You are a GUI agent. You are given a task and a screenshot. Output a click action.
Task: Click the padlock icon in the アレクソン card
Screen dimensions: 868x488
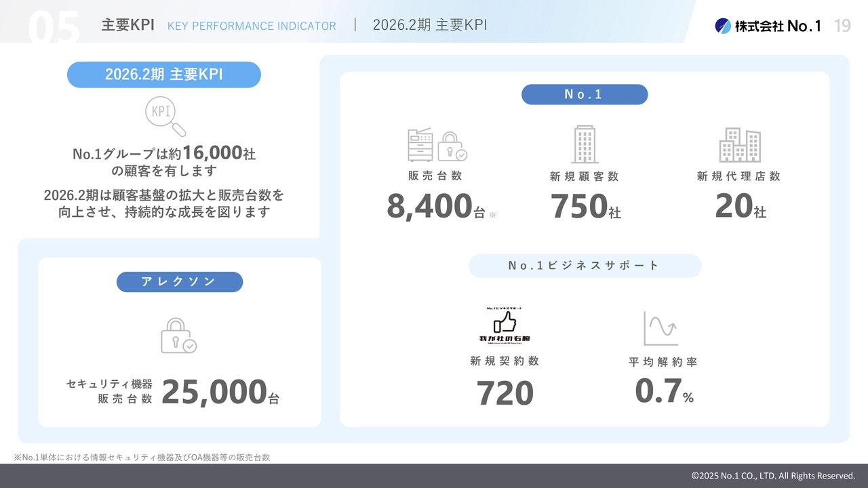pos(178,335)
